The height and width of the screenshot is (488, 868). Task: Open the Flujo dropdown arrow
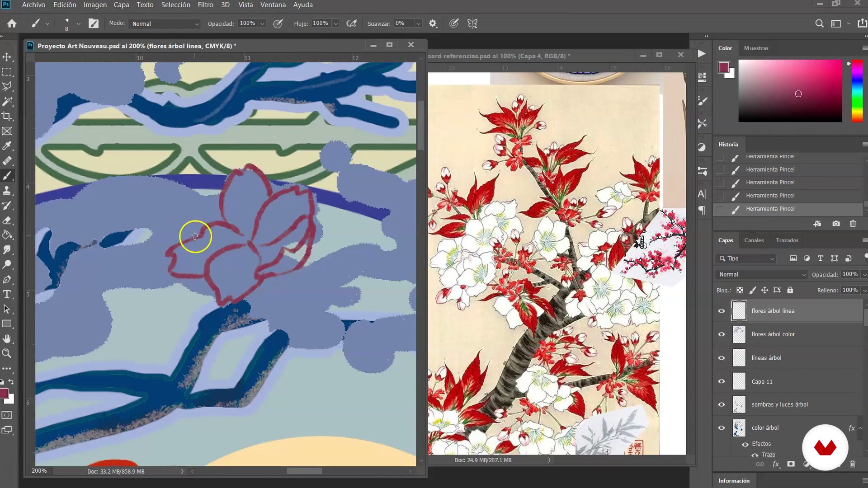click(x=335, y=23)
